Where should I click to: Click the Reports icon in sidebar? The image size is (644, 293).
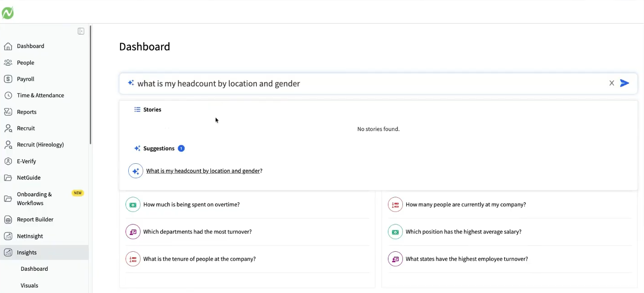click(x=8, y=112)
